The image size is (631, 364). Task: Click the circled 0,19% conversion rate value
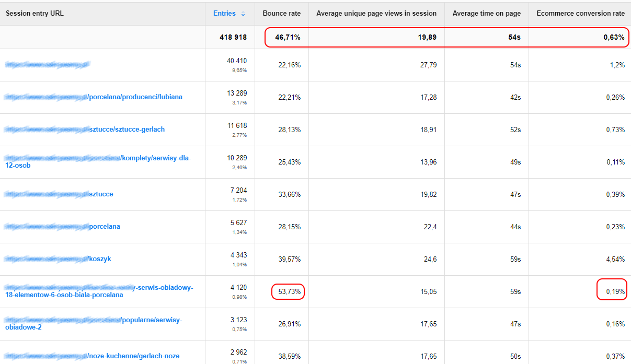tap(615, 292)
